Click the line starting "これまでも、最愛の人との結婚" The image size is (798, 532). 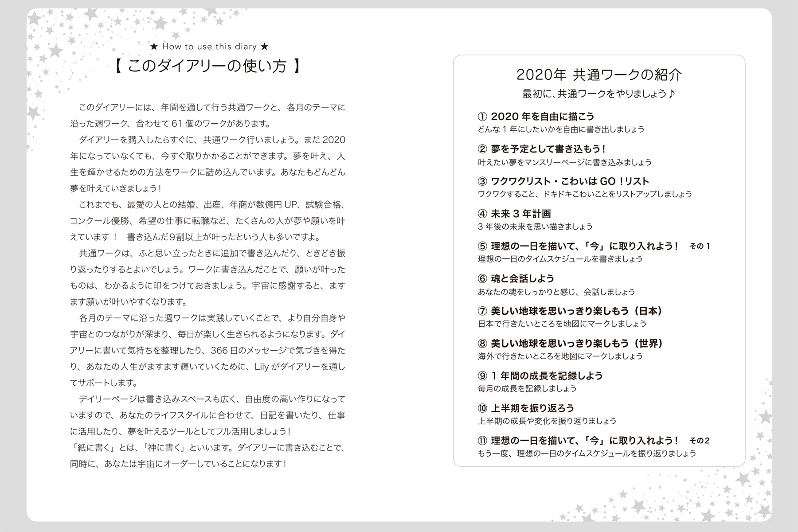(x=212, y=204)
